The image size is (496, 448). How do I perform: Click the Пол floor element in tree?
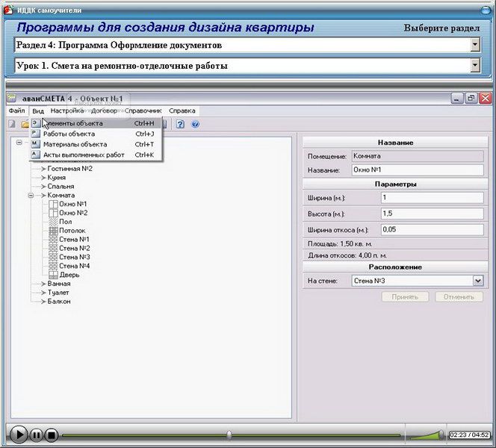pyautogui.click(x=66, y=222)
